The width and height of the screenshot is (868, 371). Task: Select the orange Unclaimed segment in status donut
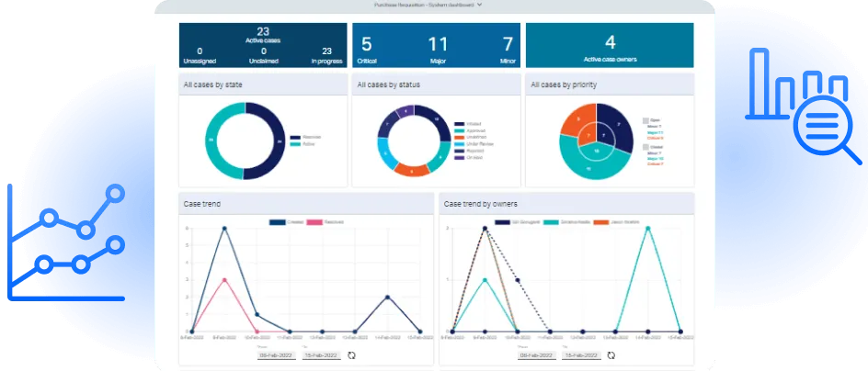[x=412, y=170]
